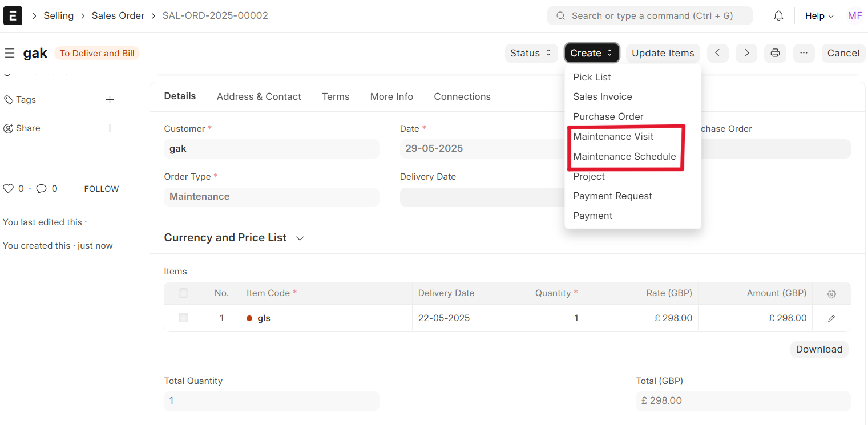Edit the gls item row pencil icon

click(x=831, y=318)
